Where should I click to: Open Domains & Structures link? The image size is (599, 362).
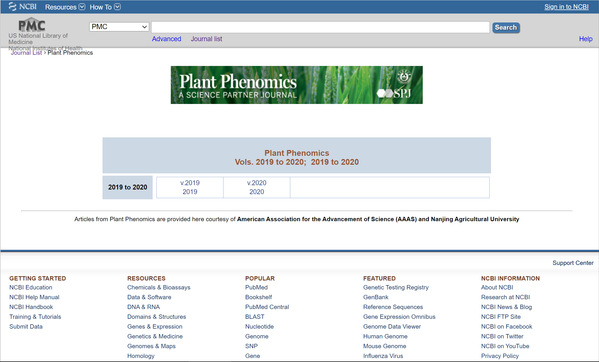click(157, 317)
